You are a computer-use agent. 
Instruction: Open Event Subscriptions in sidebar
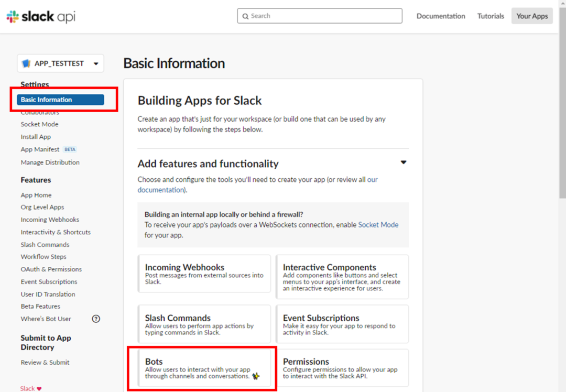coord(49,281)
